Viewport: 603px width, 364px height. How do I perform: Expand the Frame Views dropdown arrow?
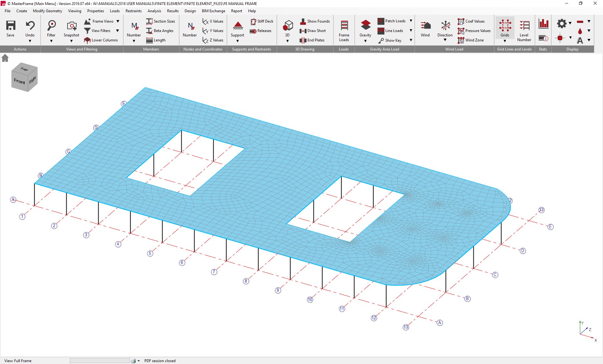pyautogui.click(x=118, y=21)
